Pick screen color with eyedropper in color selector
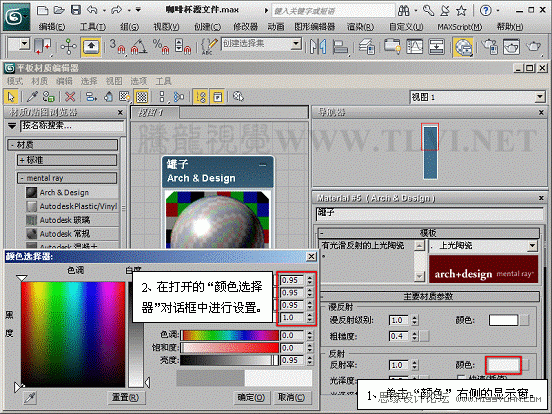The width and height of the screenshot is (552, 414). click(30, 398)
